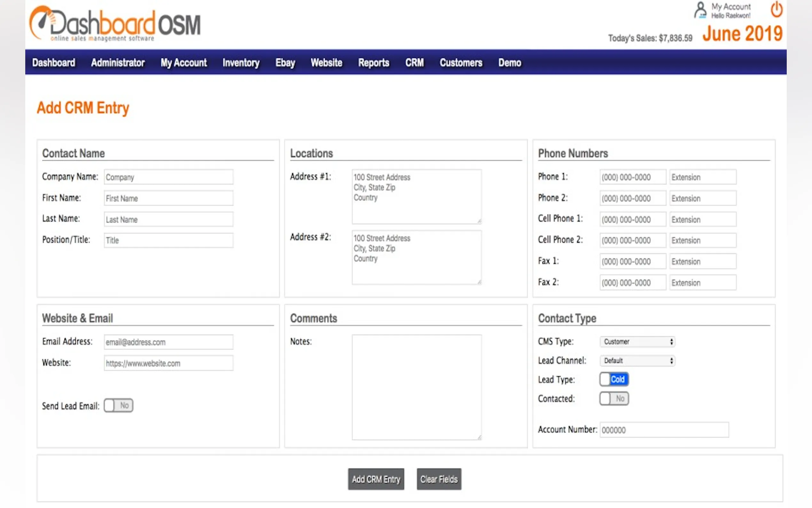This screenshot has height=508, width=812.
Task: Open the Reports menu
Action: (x=373, y=62)
